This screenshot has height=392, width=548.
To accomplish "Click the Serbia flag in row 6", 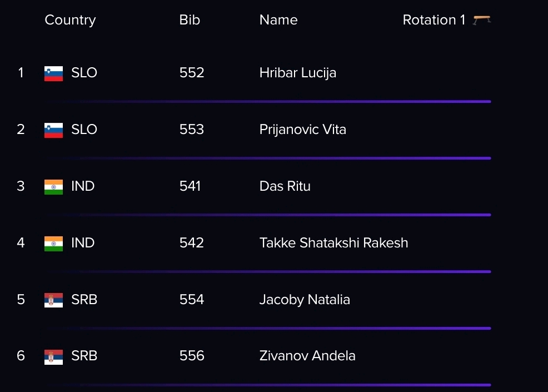I will pyautogui.click(x=53, y=357).
